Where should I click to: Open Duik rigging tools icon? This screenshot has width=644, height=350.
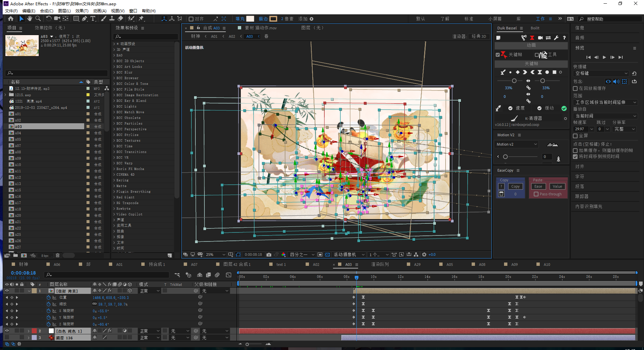pyautogui.click(x=524, y=38)
